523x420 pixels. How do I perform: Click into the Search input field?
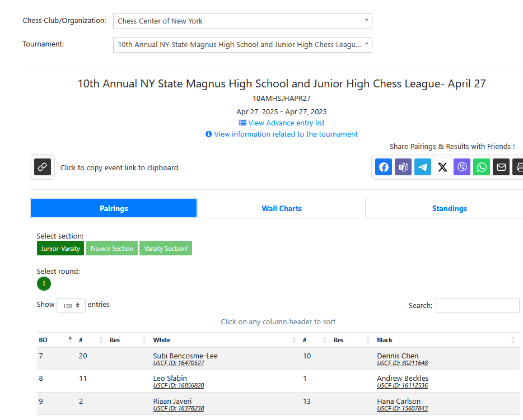tap(477, 305)
